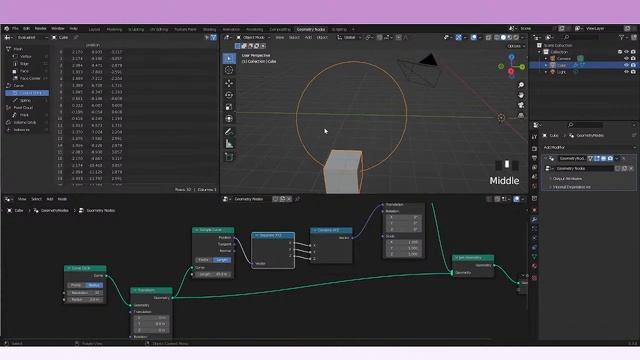Open the Edit menu

(27, 29)
